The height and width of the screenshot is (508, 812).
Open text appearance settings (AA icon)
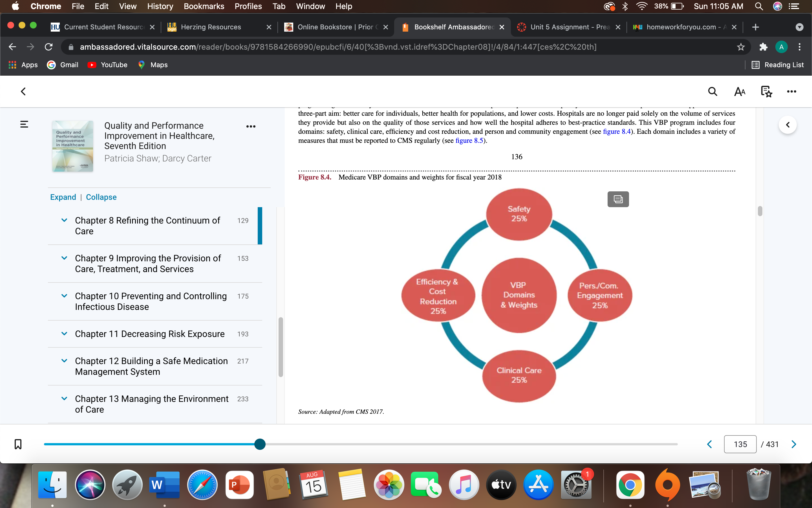click(x=740, y=91)
